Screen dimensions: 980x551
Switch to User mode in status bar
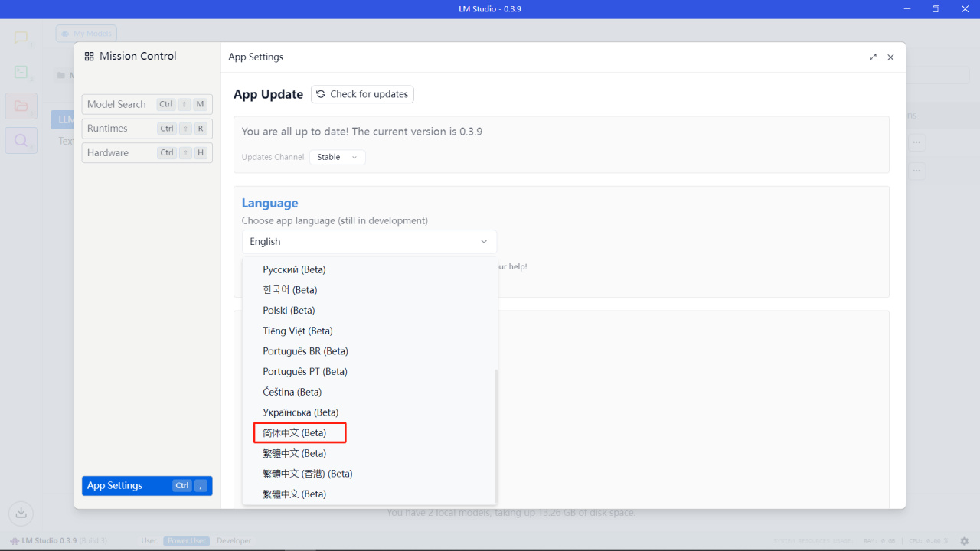coord(149,541)
